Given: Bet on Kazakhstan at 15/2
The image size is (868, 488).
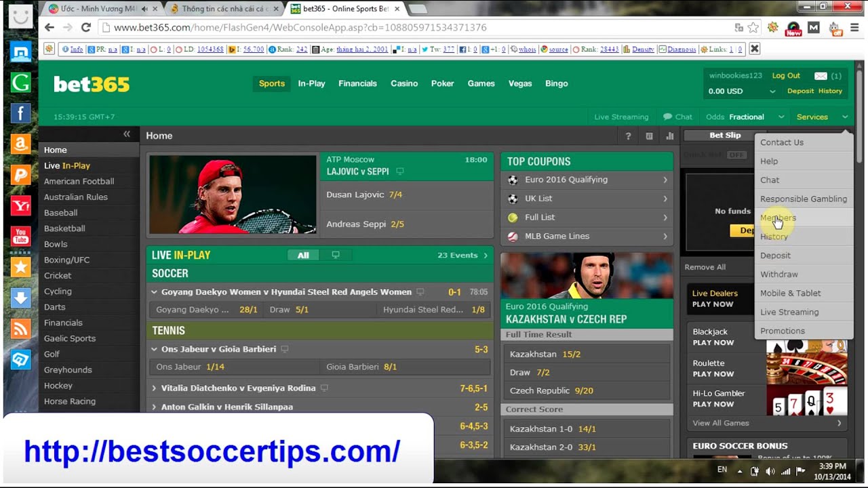Looking at the screenshot, I should pos(587,354).
